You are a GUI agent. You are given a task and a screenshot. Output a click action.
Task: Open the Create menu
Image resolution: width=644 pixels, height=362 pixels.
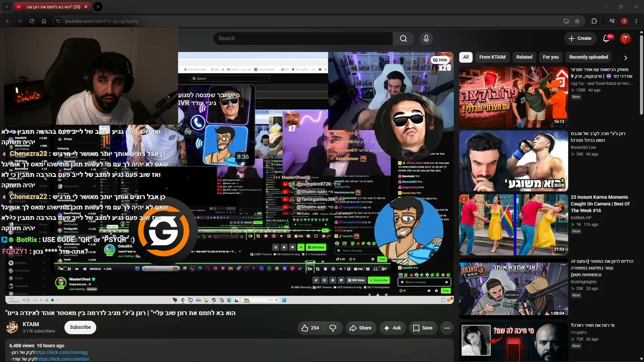point(580,38)
